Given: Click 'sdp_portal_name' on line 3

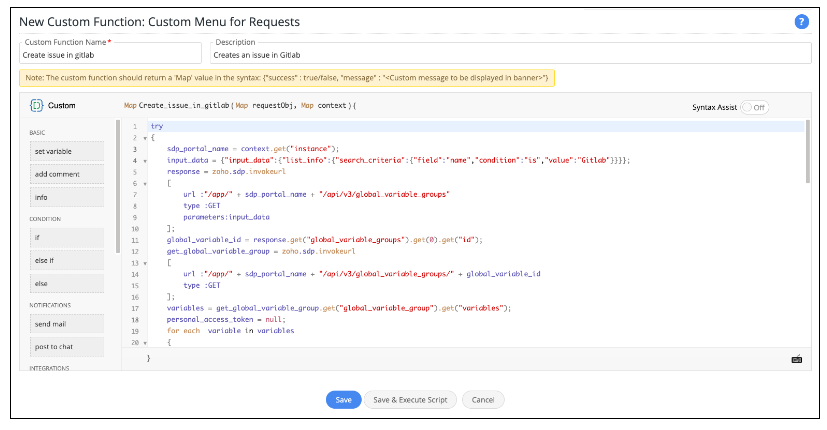Looking at the screenshot, I should (x=197, y=149).
